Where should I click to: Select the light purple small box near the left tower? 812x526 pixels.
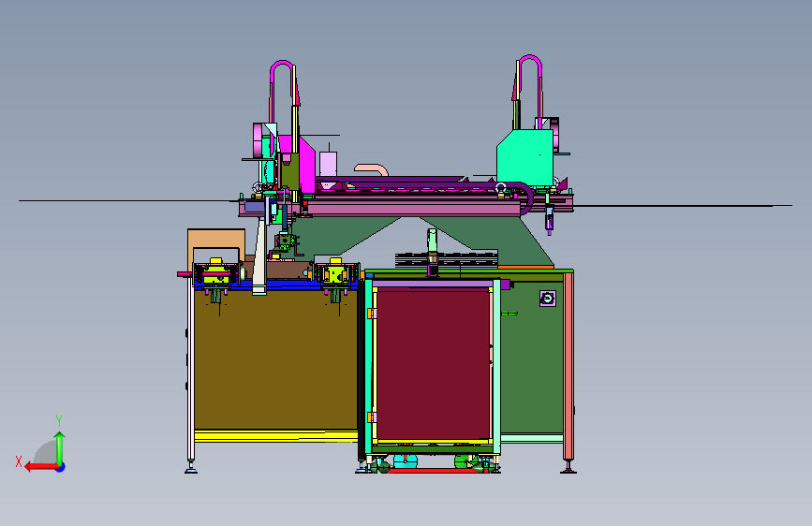329,164
